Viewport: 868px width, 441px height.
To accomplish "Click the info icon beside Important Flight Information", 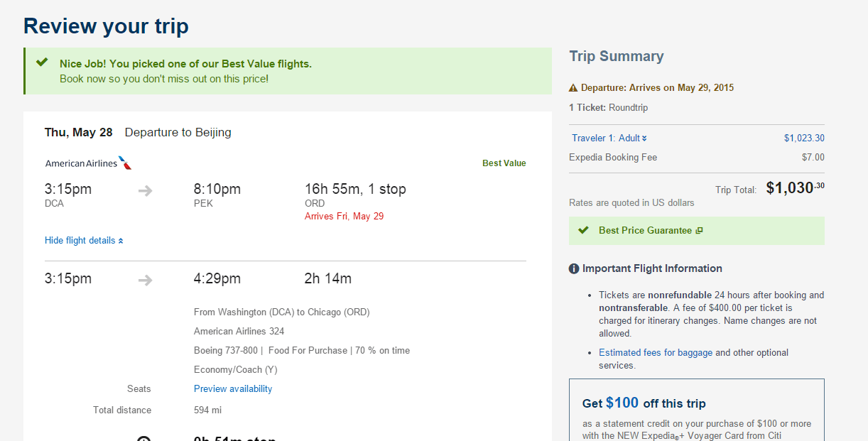I will [574, 268].
